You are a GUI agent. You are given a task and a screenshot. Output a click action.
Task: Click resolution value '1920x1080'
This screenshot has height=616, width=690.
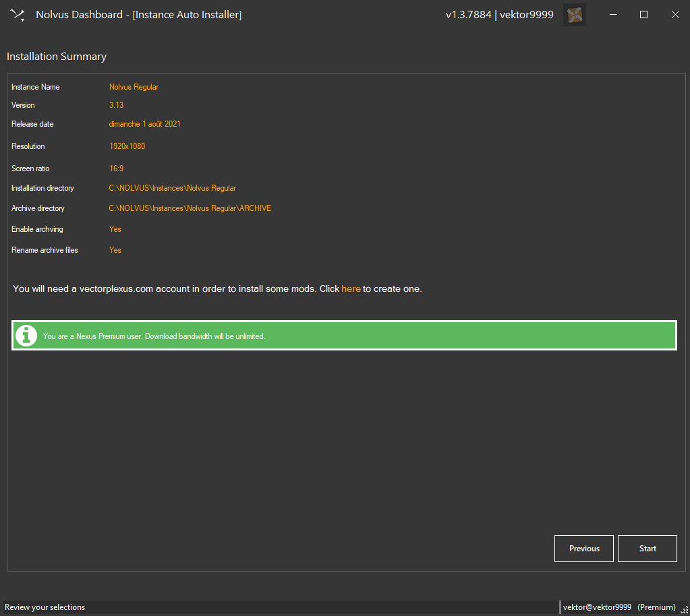coord(127,146)
